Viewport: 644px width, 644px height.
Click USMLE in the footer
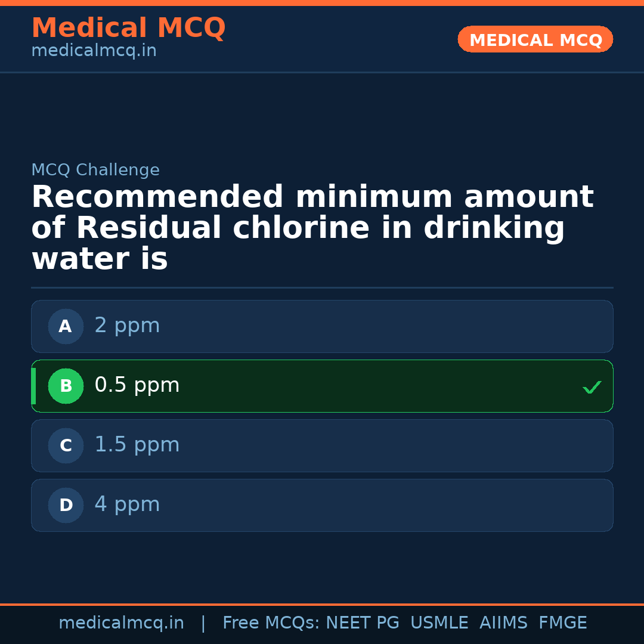coord(439,623)
